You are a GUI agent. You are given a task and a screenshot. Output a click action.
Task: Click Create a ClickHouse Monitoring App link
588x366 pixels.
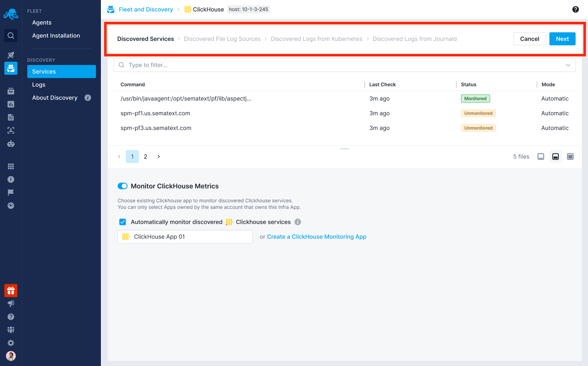pyautogui.click(x=317, y=237)
